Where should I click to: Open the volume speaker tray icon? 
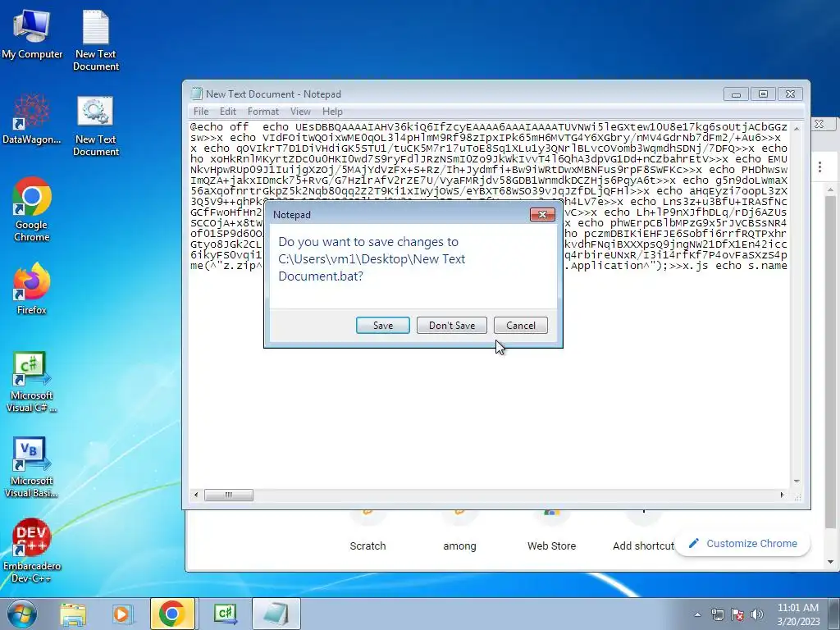(757, 614)
